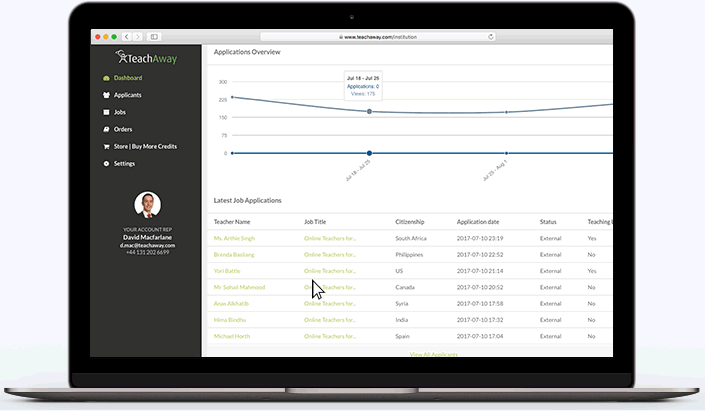Click the browser forward arrow
The height and width of the screenshot is (411, 705).
pos(138,37)
